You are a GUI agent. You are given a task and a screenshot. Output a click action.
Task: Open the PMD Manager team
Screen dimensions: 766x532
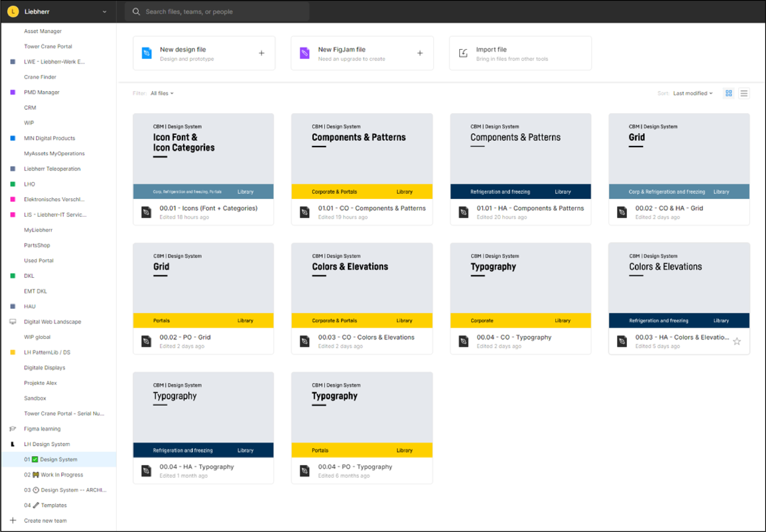pyautogui.click(x=41, y=92)
